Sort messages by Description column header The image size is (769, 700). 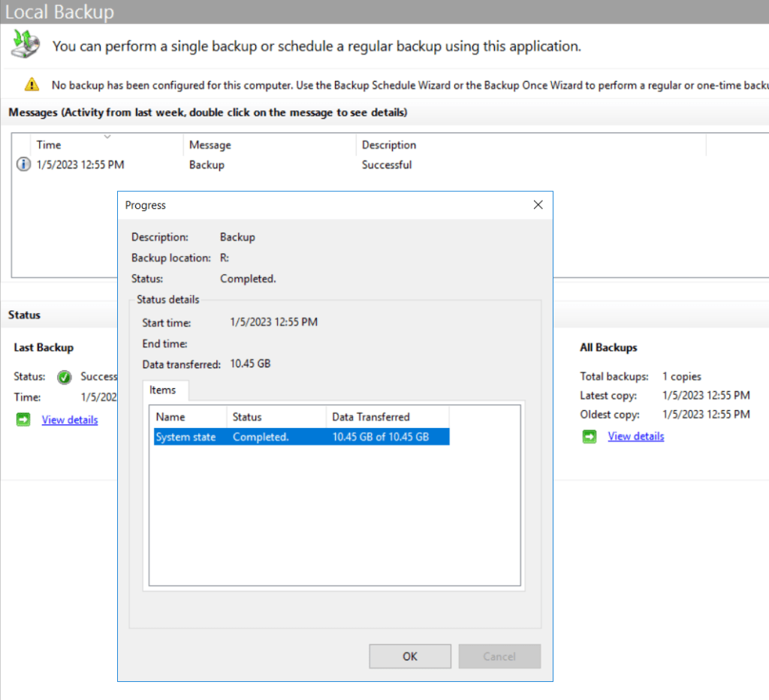(x=529, y=145)
